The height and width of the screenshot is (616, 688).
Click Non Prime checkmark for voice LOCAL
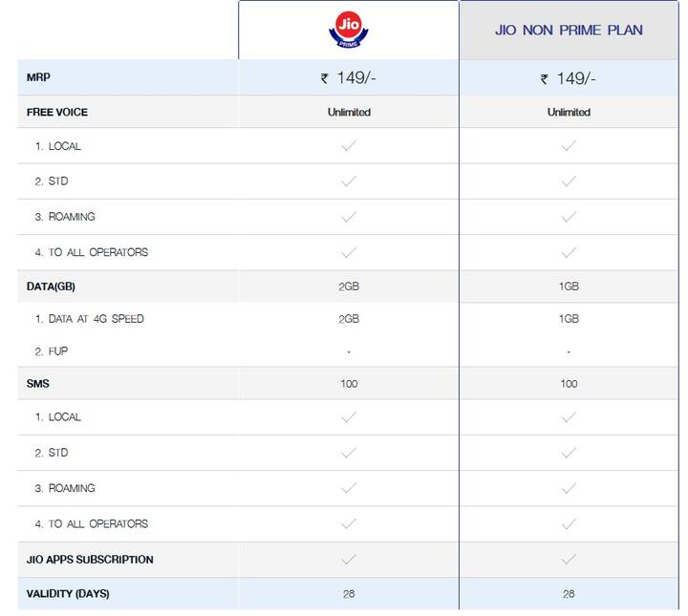(x=569, y=145)
